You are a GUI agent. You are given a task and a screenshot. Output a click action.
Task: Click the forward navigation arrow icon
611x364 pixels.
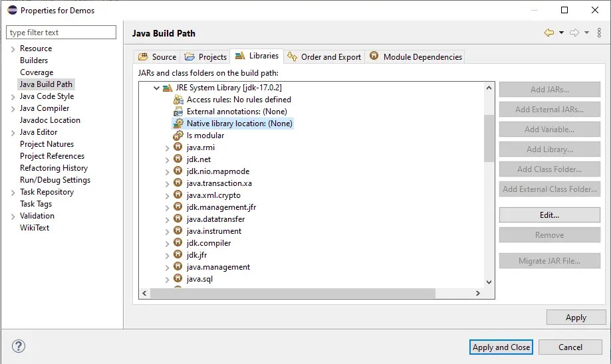pyautogui.click(x=574, y=33)
